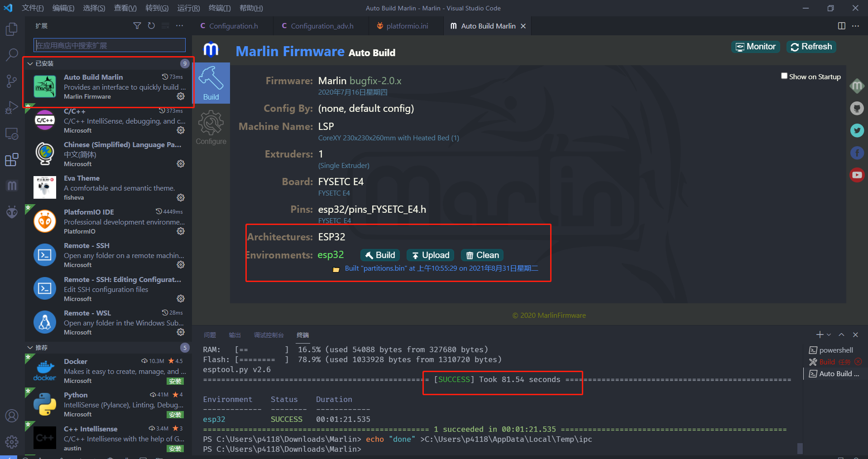Open the File menu
868x459 pixels.
tap(33, 8)
